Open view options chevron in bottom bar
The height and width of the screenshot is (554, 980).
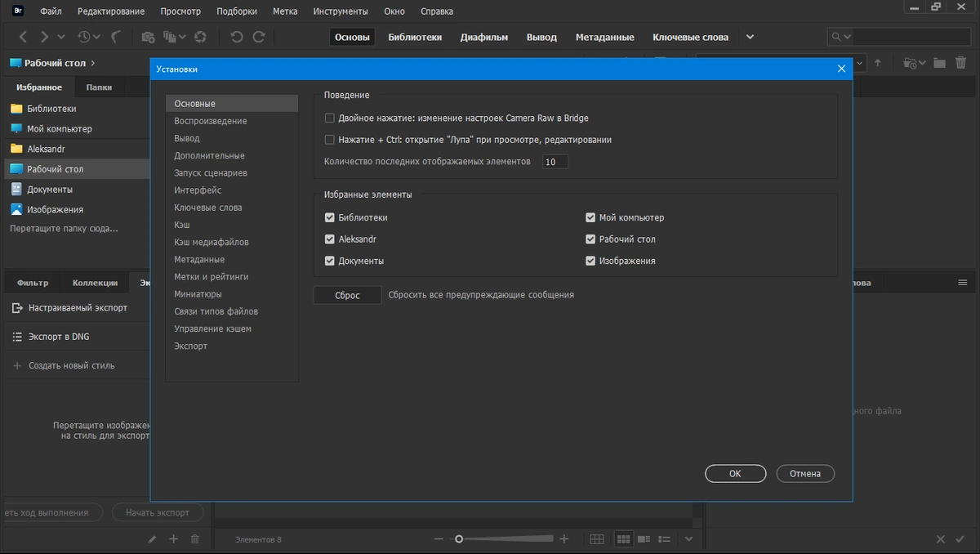point(688,539)
